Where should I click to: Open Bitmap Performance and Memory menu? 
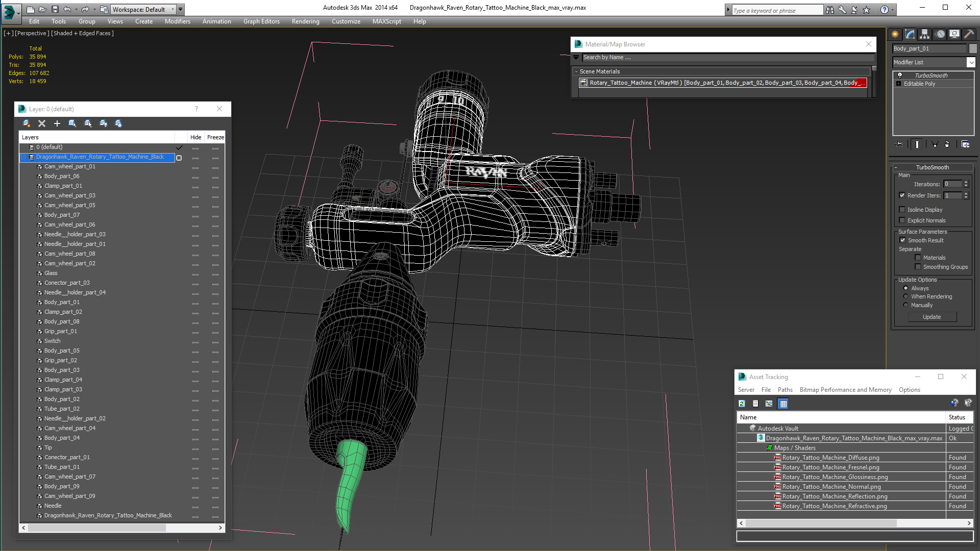[x=845, y=390]
